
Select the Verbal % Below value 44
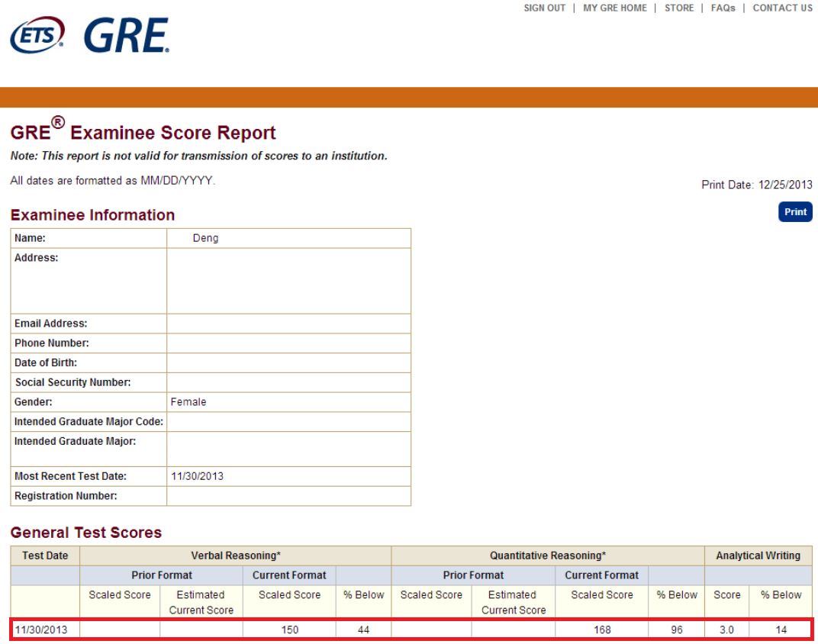pos(364,630)
